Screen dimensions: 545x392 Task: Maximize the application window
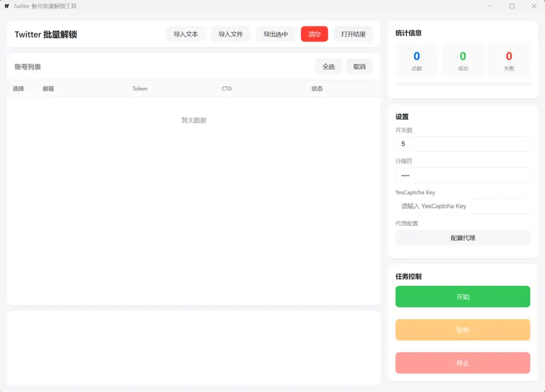(512, 6)
